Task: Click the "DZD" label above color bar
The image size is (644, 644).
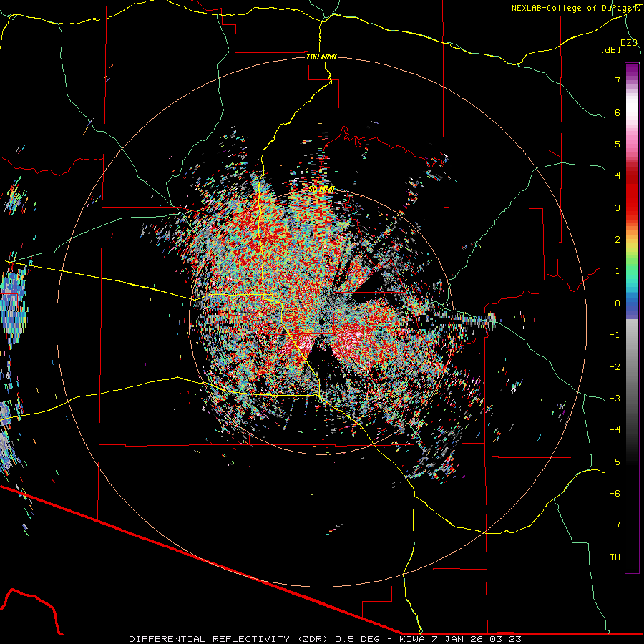Action: point(629,43)
